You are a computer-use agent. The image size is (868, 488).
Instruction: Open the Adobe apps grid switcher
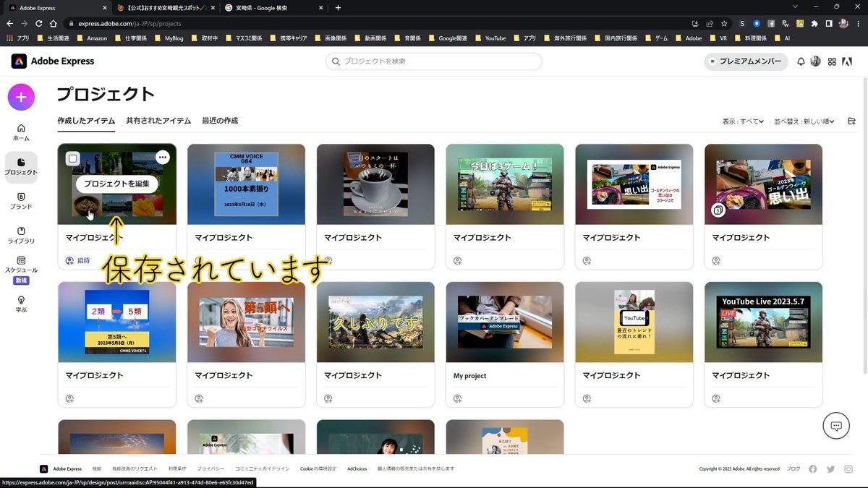832,61
